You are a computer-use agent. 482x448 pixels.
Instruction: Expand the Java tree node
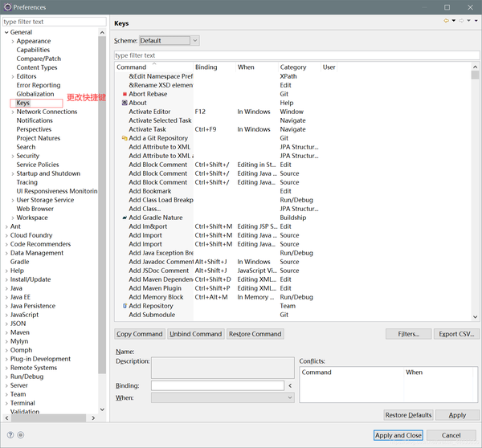6,288
